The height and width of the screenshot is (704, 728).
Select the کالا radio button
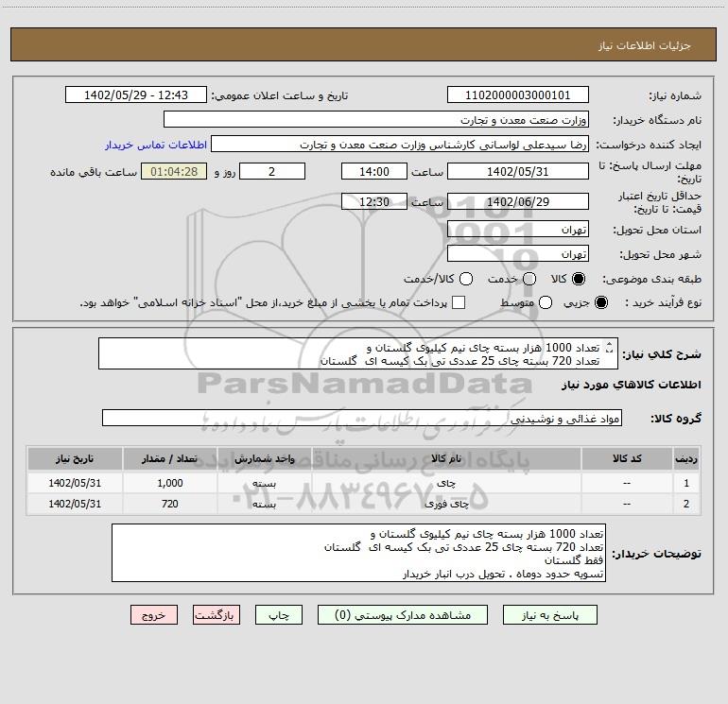[x=579, y=279]
